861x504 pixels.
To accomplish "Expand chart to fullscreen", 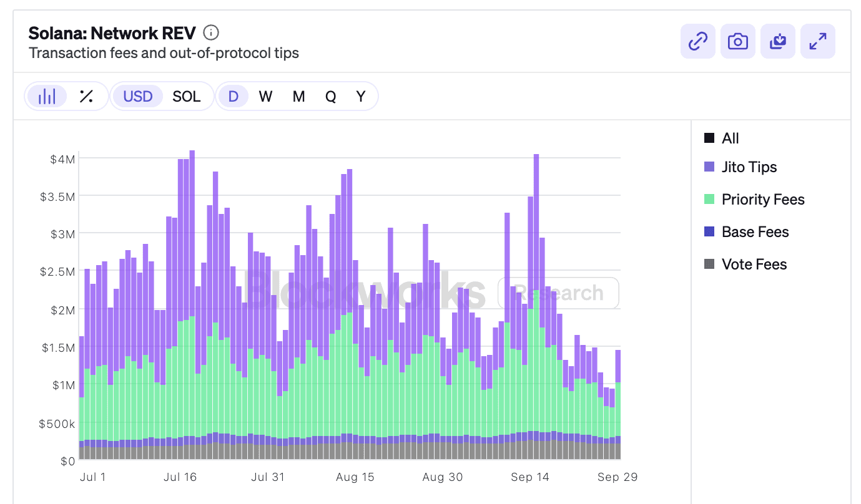I will click(818, 42).
